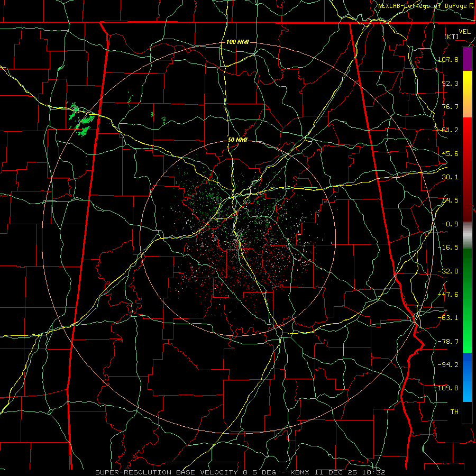Click the green echo cluster in northwest
This screenshot has height=476, width=476.
click(81, 120)
